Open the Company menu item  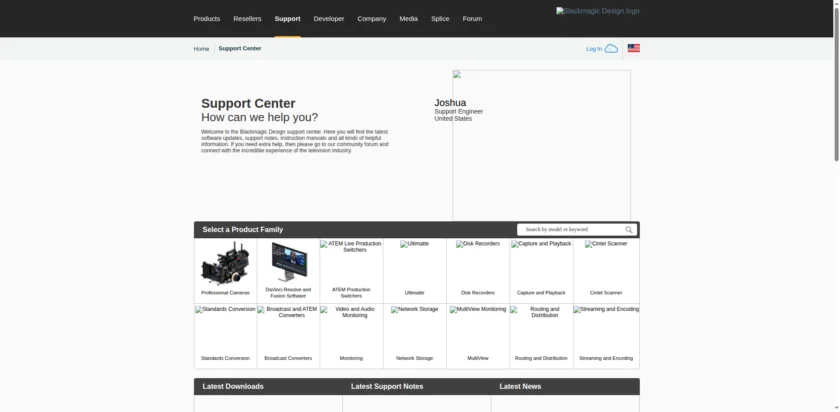coord(371,19)
